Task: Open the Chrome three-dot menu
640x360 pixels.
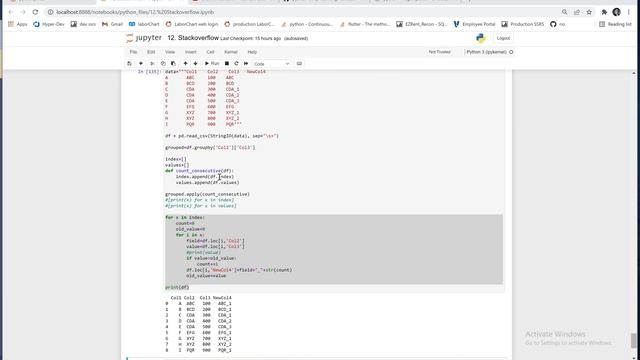Action: click(x=629, y=12)
